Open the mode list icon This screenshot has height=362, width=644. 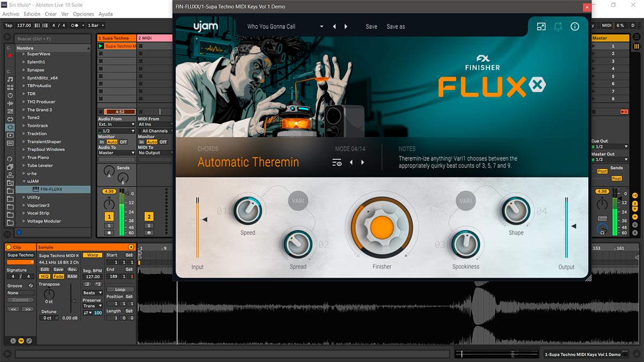(337, 162)
